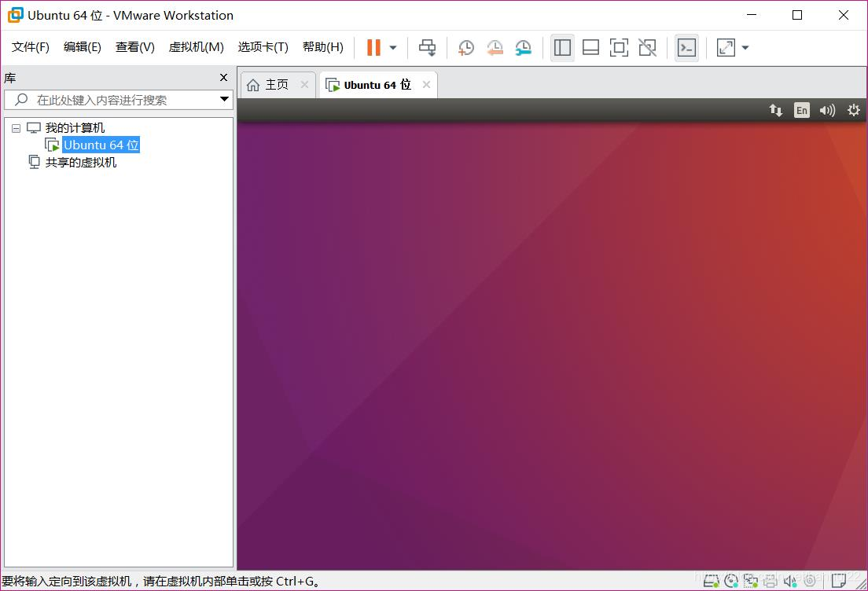Switch to the 主页 tab

pos(275,84)
